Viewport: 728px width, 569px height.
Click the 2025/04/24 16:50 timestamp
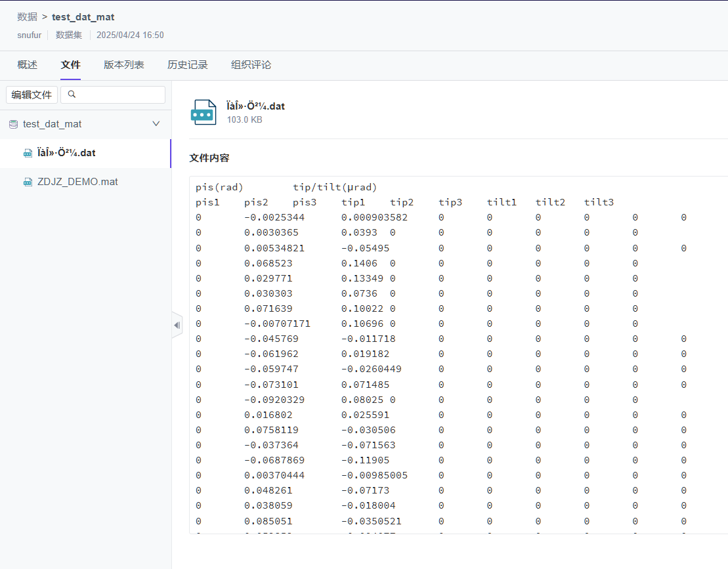(x=130, y=35)
